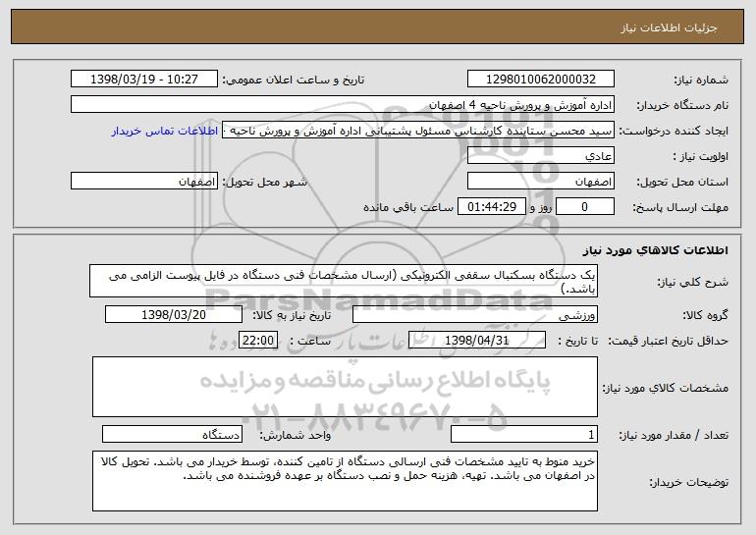Click the section title اطلاعات کالاهای مورد نیاز
Screen dimensions: 756x535
coord(655,250)
